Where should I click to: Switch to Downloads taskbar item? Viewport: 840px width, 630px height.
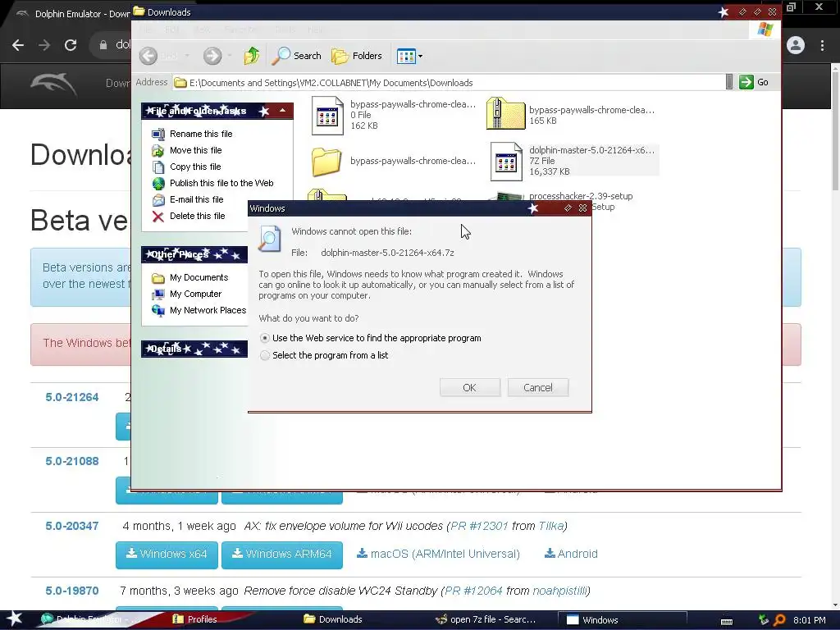click(333, 619)
